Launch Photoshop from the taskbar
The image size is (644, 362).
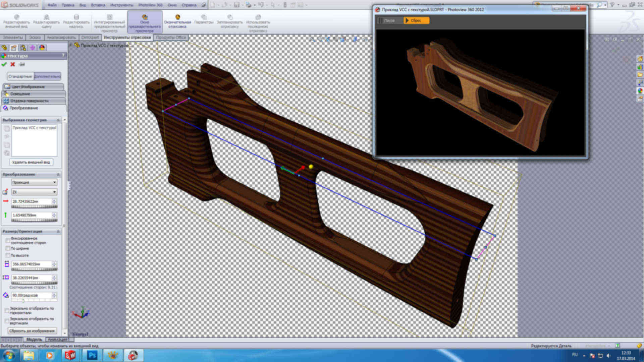[x=92, y=355]
